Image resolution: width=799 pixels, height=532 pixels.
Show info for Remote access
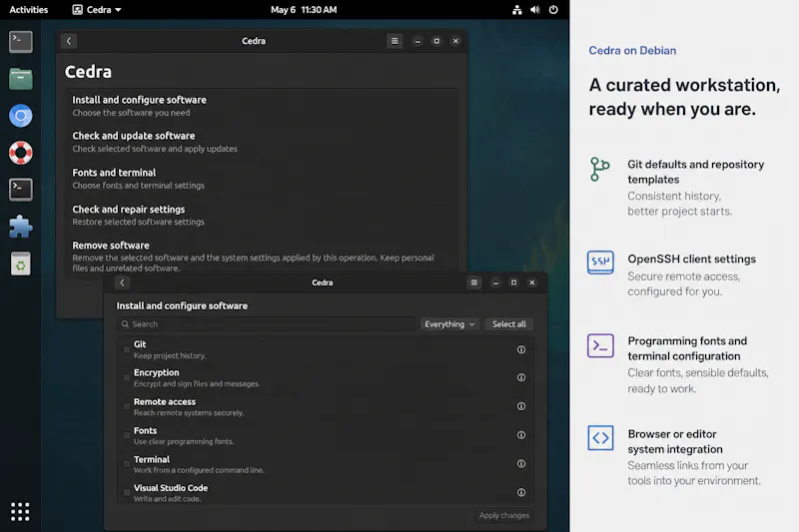pyautogui.click(x=520, y=406)
